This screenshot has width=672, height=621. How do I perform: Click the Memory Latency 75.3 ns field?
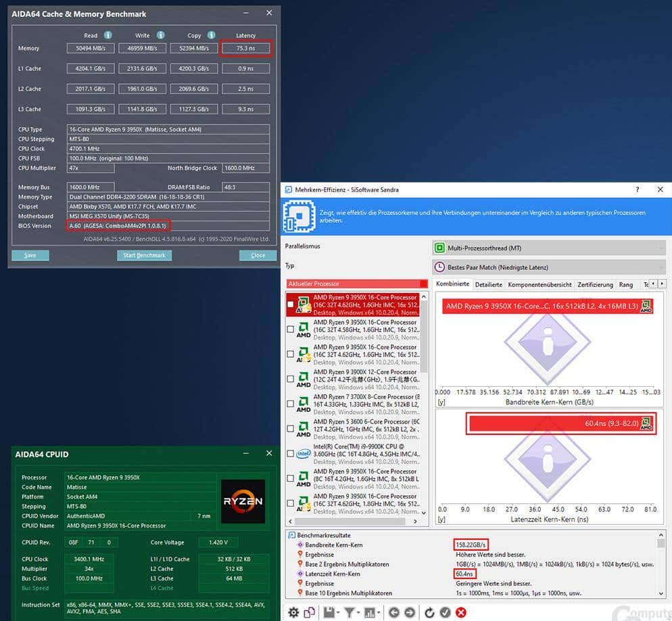pos(245,48)
